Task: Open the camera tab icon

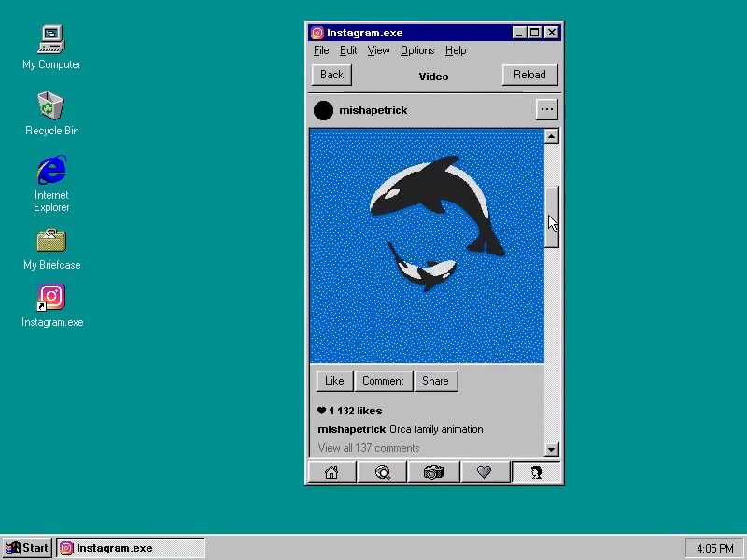Action: coord(433,472)
